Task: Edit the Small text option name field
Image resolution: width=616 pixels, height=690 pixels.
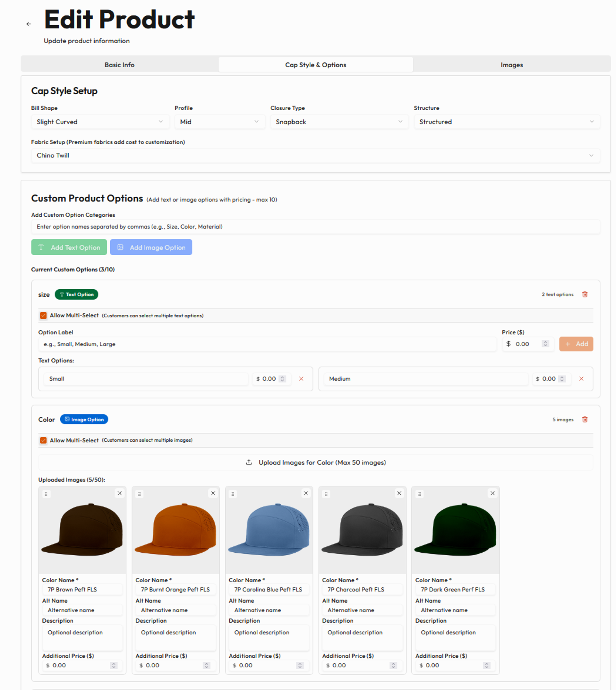Action: (146, 379)
